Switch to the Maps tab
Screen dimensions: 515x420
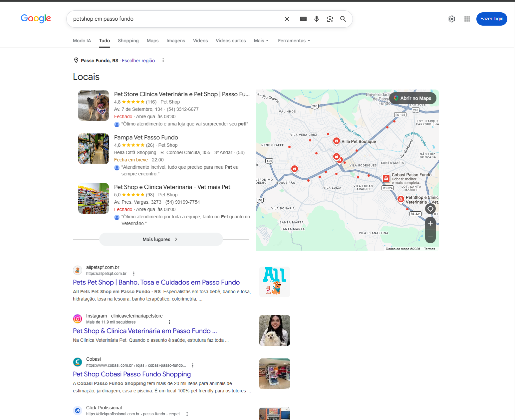point(152,41)
